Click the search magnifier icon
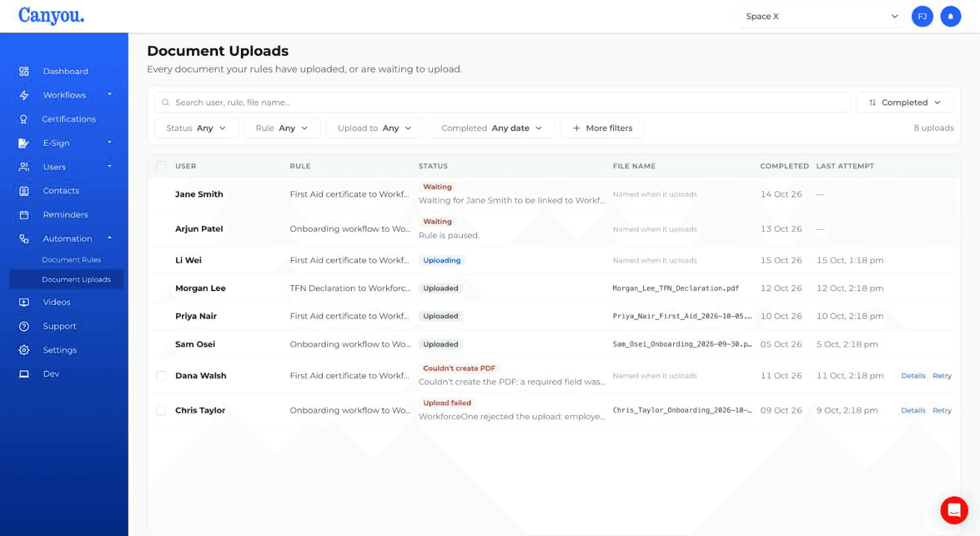This screenshot has width=980, height=536. (166, 102)
